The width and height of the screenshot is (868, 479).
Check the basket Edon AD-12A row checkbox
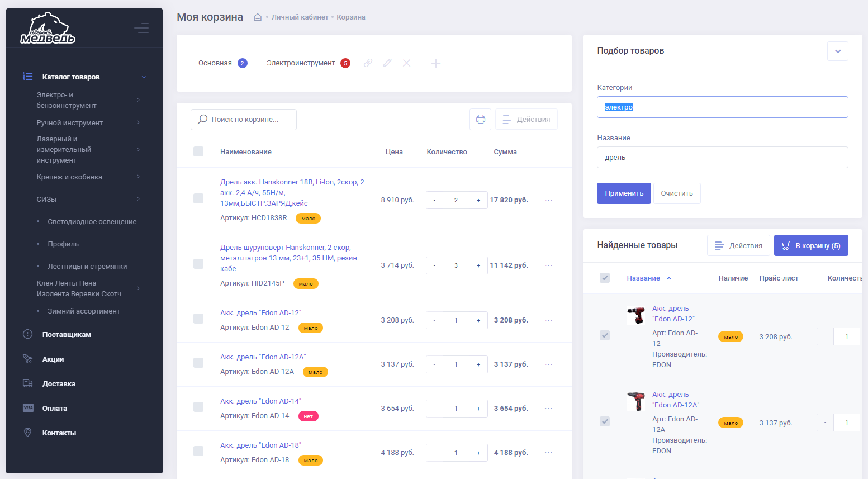(198, 363)
